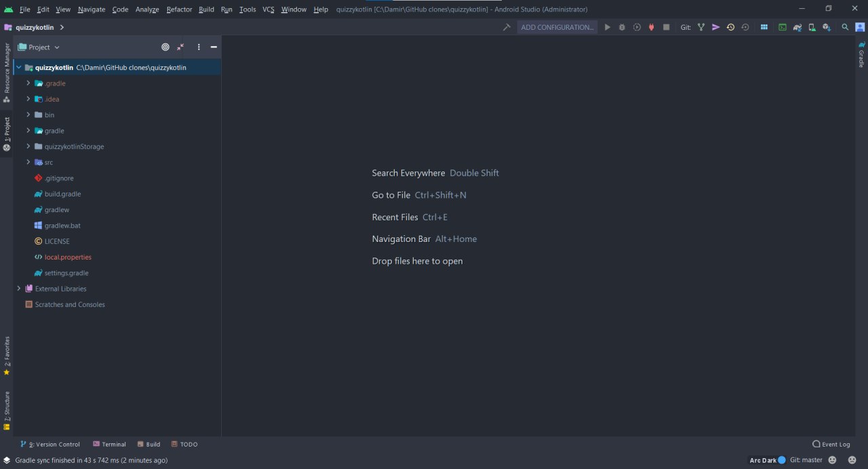Open the ADD CONFIGURATION dropdown

pyautogui.click(x=557, y=27)
